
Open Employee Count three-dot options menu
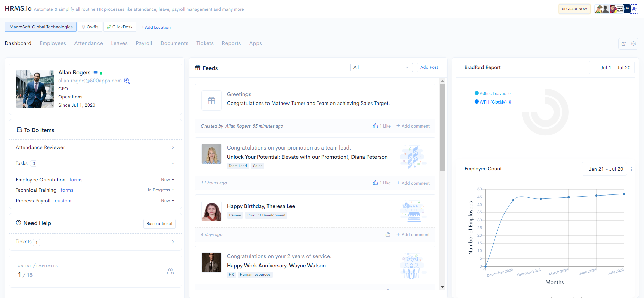point(631,169)
